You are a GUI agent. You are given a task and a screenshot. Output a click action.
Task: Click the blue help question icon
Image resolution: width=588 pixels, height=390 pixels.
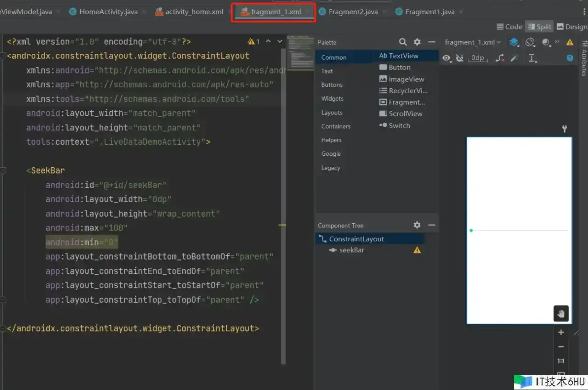(x=570, y=58)
